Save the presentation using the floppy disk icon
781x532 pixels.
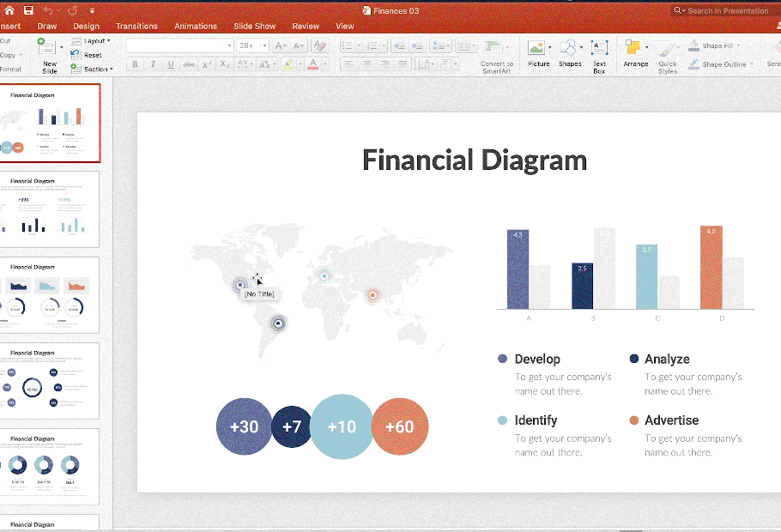pyautogui.click(x=28, y=10)
